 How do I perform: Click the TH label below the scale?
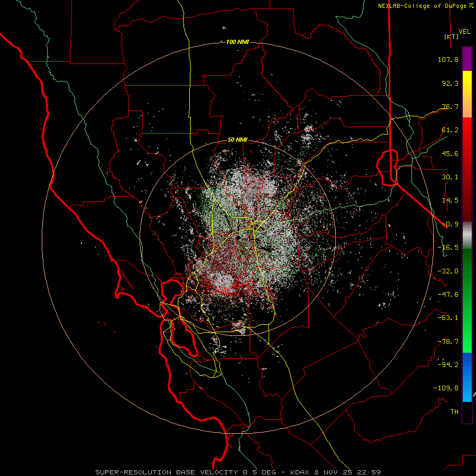point(454,412)
